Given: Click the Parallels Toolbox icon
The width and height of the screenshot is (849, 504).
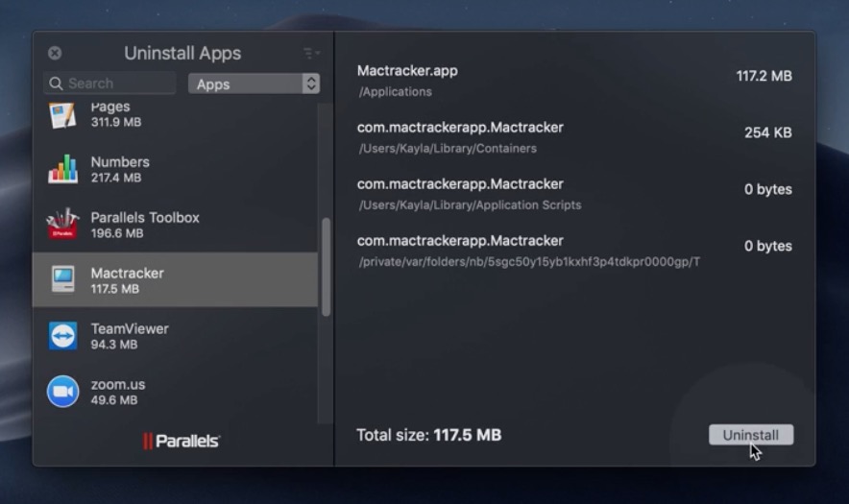Looking at the screenshot, I should point(62,224).
